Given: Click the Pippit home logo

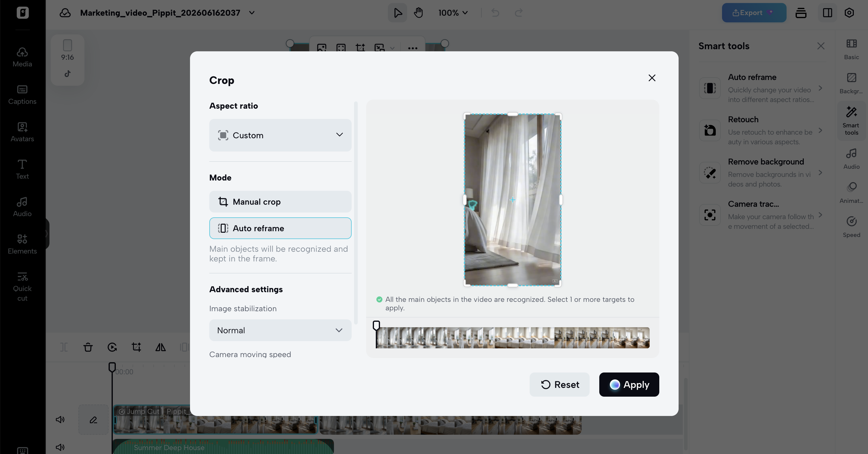Looking at the screenshot, I should click(x=23, y=13).
